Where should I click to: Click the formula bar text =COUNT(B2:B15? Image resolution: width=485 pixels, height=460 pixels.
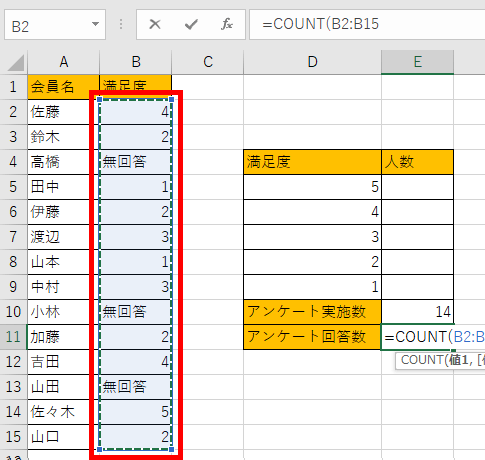click(320, 24)
